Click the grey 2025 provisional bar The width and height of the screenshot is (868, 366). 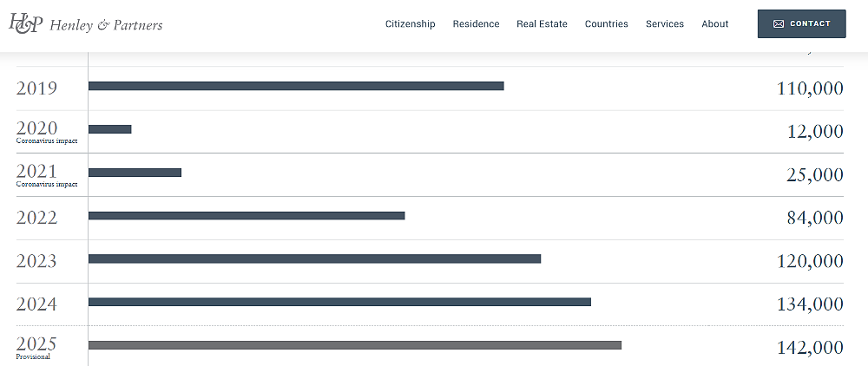pyautogui.click(x=355, y=345)
